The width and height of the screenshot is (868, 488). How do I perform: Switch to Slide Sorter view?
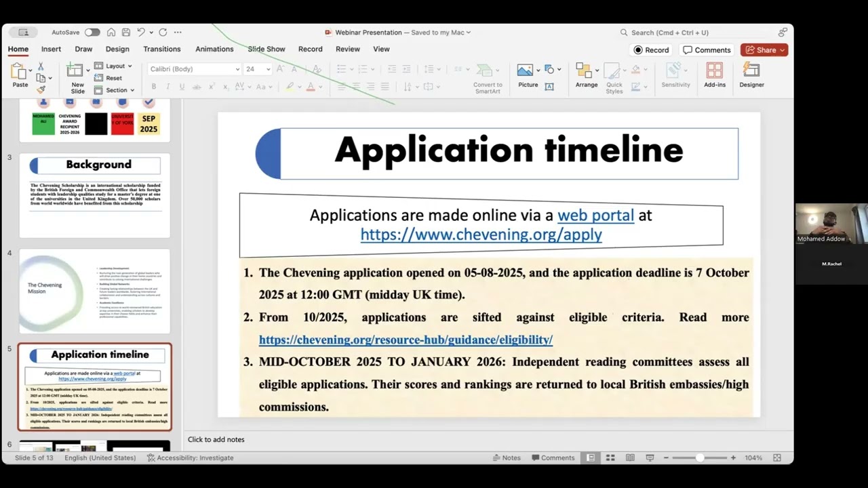[x=610, y=457]
